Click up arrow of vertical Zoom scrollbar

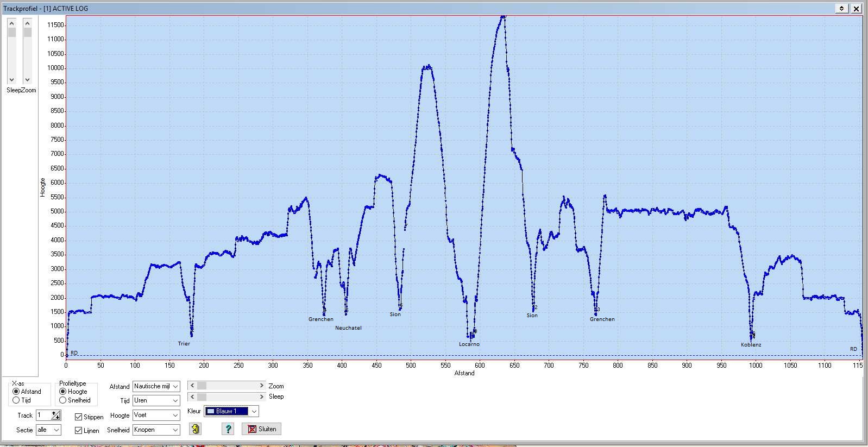(x=28, y=23)
